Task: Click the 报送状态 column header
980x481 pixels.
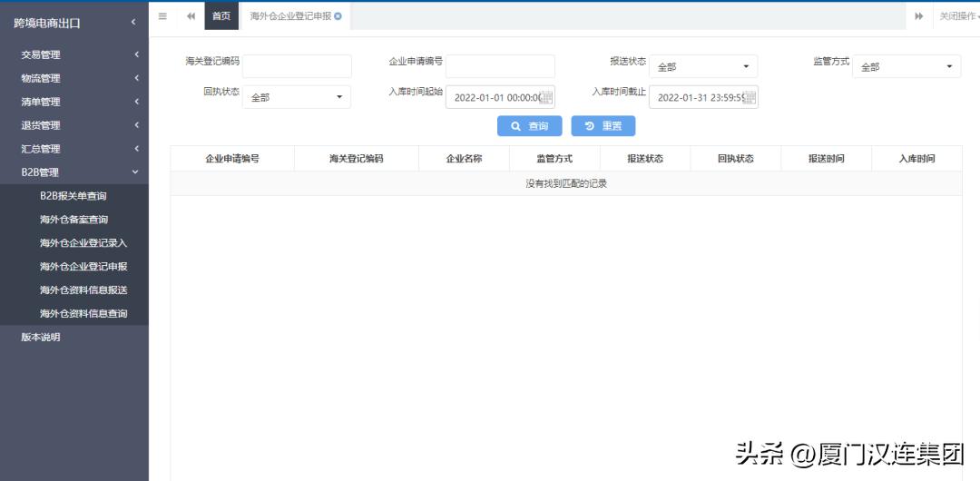Action: point(645,158)
